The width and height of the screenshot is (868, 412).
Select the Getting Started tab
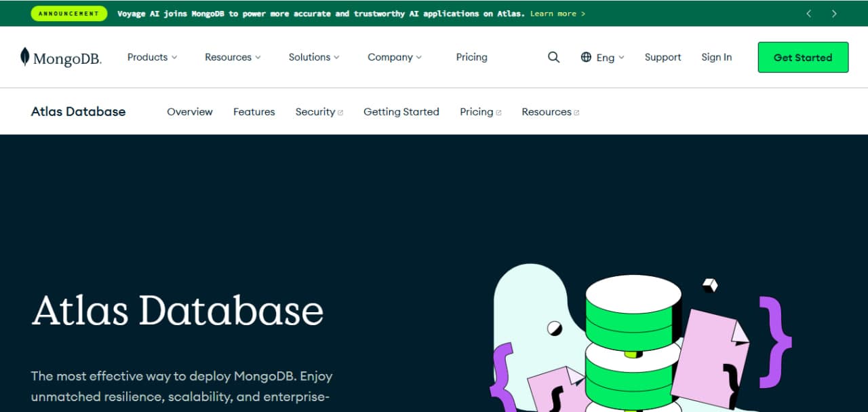(401, 112)
